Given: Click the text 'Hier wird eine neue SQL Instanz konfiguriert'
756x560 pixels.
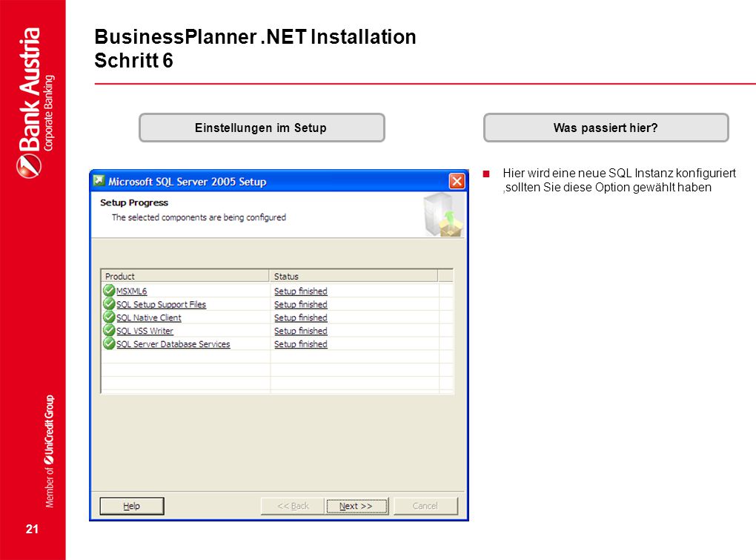Looking at the screenshot, I should tap(619, 173).
